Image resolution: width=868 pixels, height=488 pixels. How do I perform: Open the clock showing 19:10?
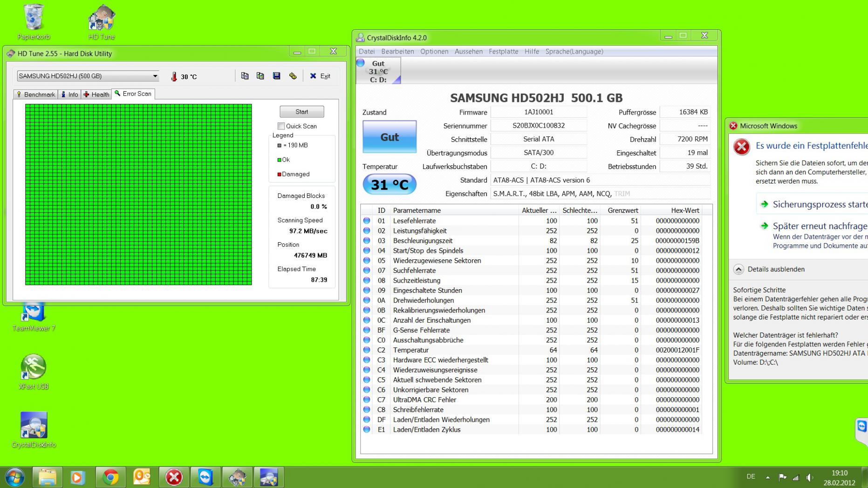click(839, 478)
